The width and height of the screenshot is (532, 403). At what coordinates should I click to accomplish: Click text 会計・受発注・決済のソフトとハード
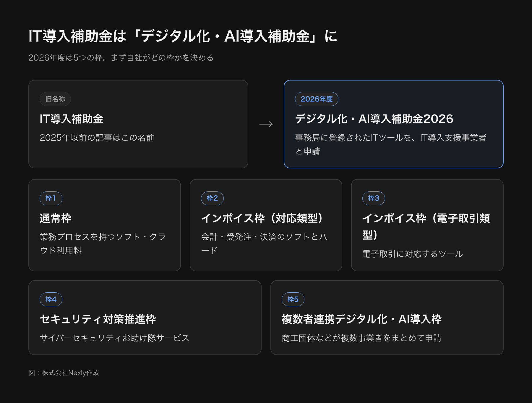tap(264, 244)
